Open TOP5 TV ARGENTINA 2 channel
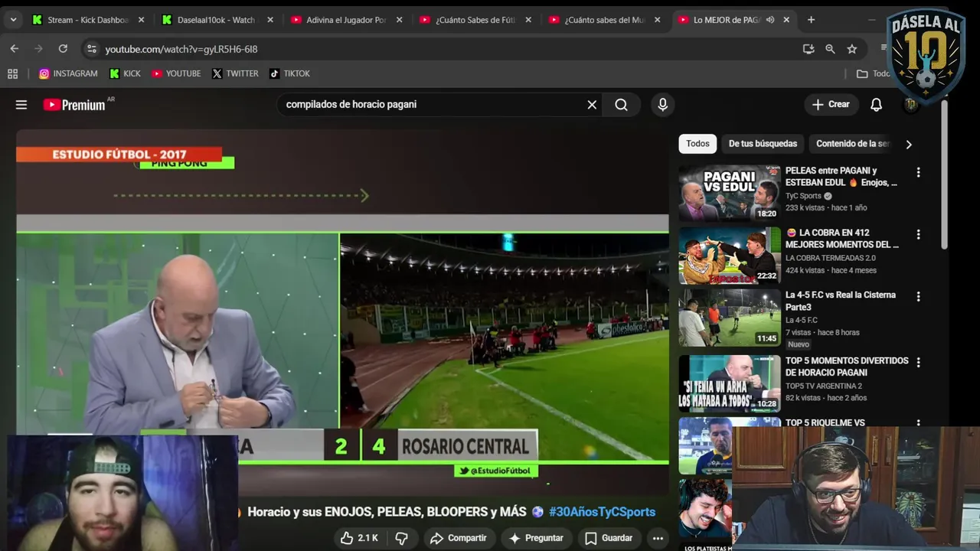Screen dimensions: 980x551 coord(824,386)
